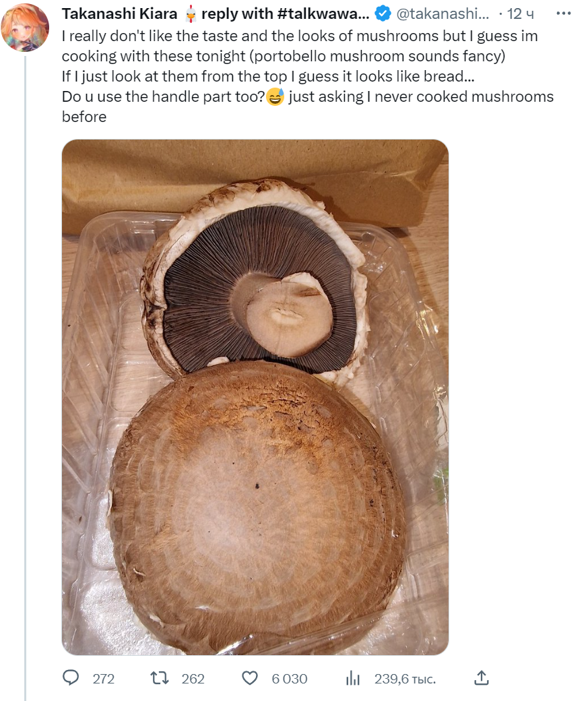588x701 pixels.
Task: Click the blue verified badge
Action: (383, 14)
